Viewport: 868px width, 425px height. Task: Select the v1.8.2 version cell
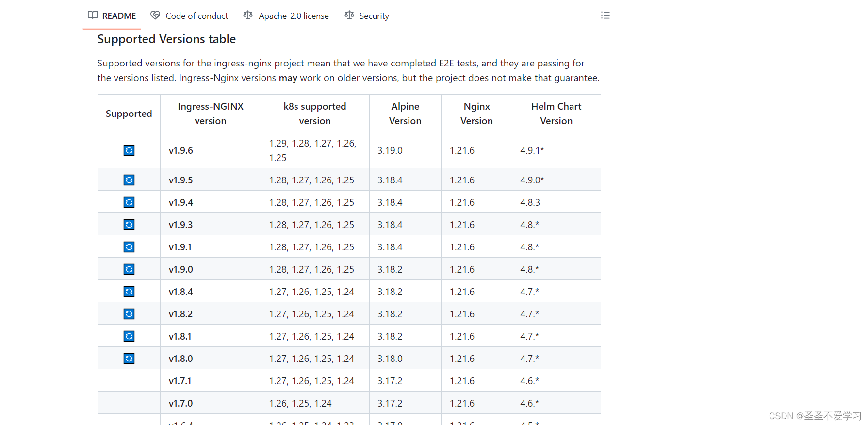211,314
